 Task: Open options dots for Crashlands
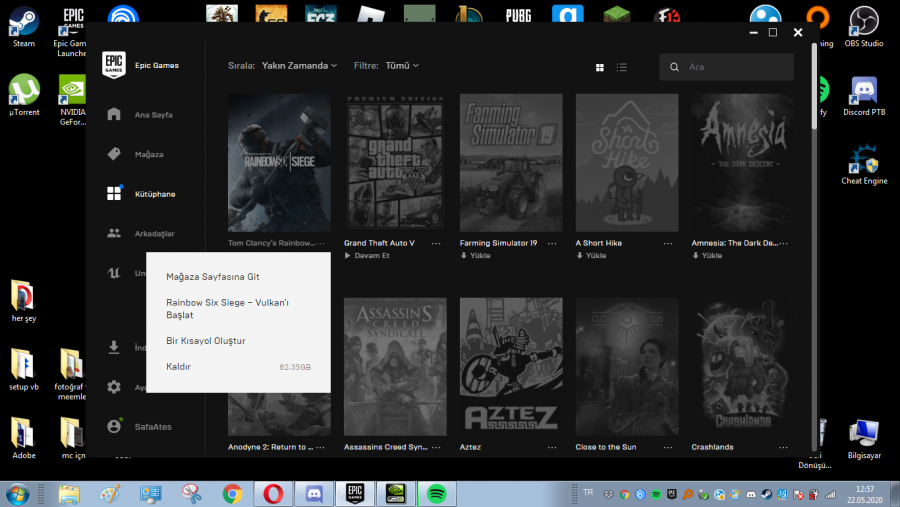pyautogui.click(x=783, y=447)
